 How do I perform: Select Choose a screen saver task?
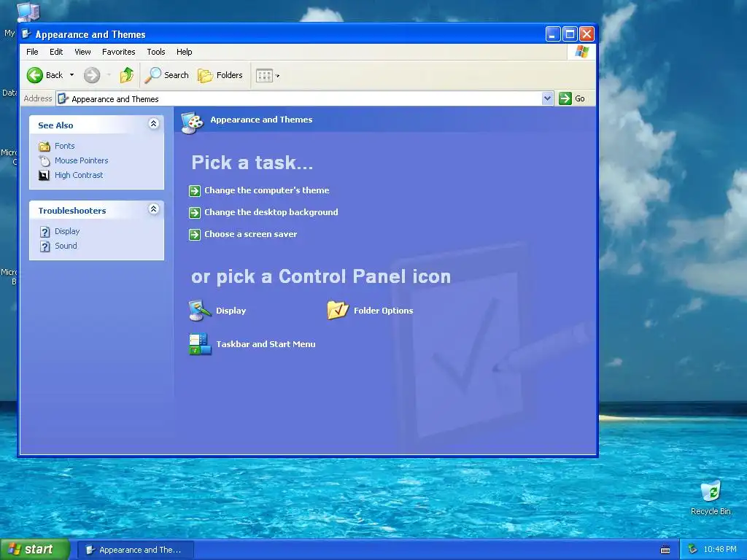coord(251,234)
